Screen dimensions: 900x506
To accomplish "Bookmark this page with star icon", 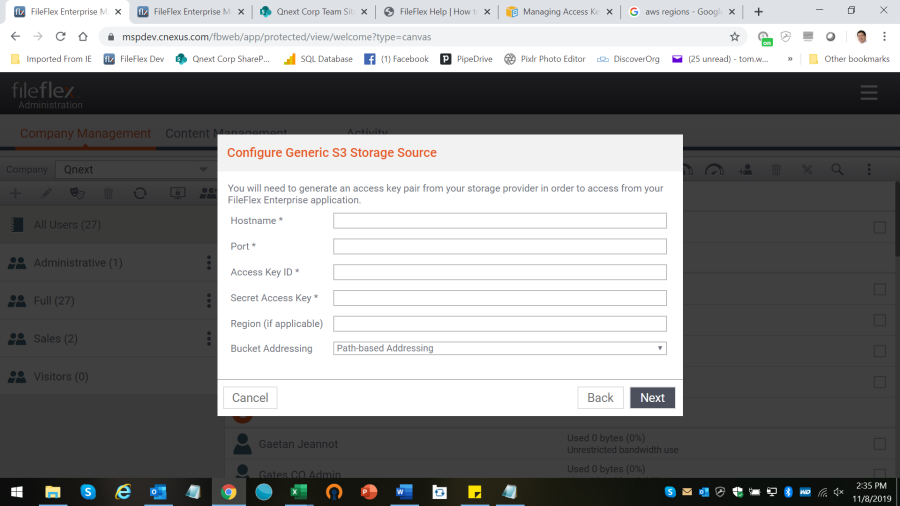I will (734, 37).
